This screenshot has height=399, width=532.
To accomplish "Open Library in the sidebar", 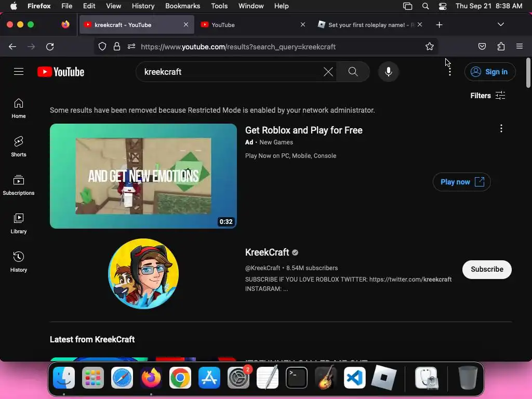I will [19, 223].
